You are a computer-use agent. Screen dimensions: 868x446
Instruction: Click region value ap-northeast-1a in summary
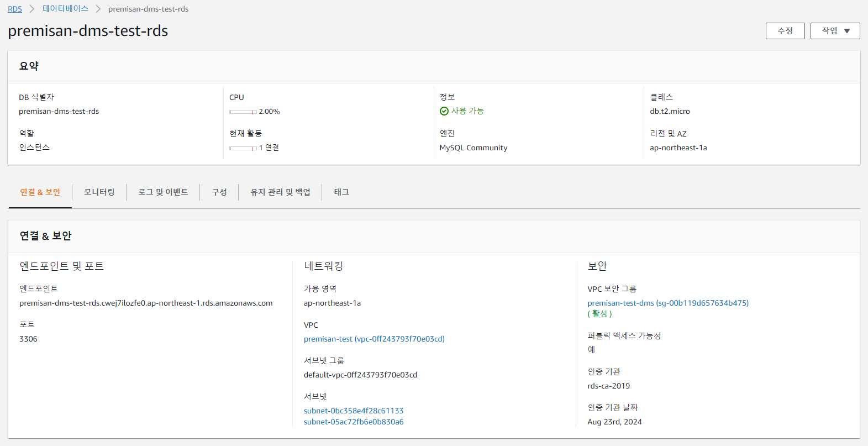pos(678,148)
